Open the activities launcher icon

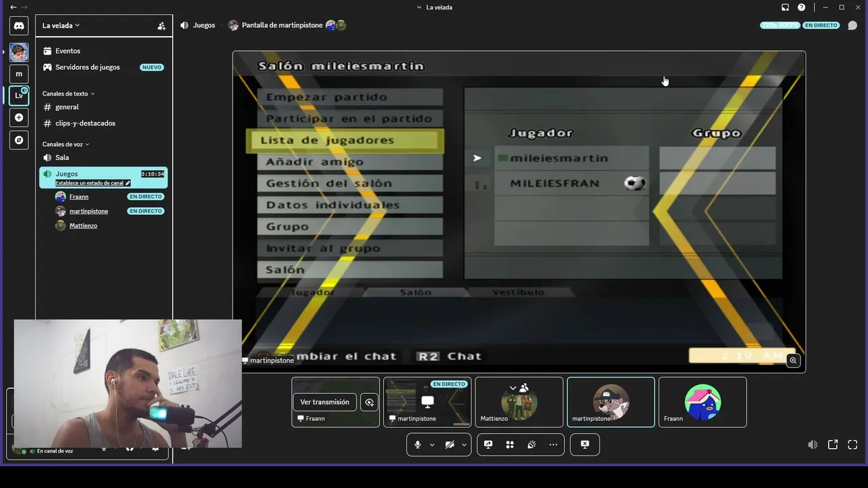click(x=510, y=445)
